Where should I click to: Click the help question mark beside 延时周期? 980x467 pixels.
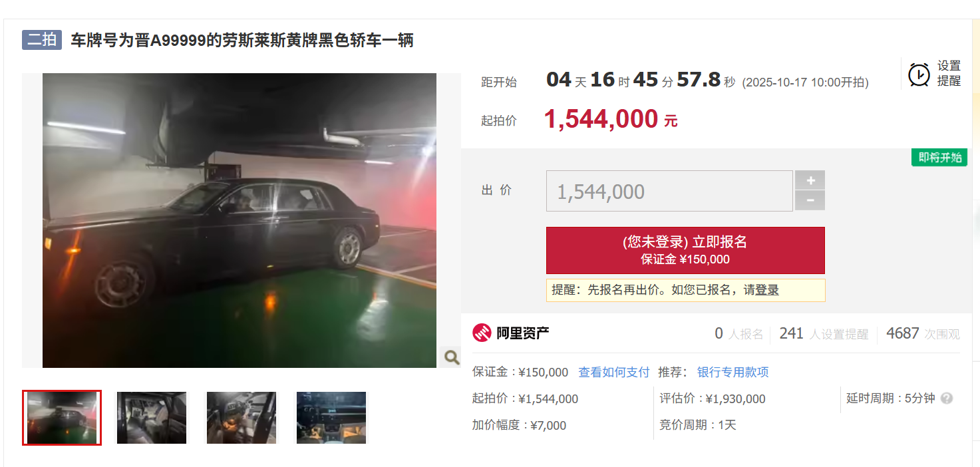947,398
